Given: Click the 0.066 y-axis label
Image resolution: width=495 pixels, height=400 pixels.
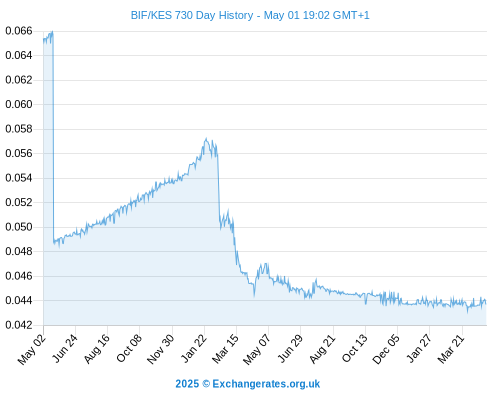Looking at the screenshot, I should (x=19, y=31).
